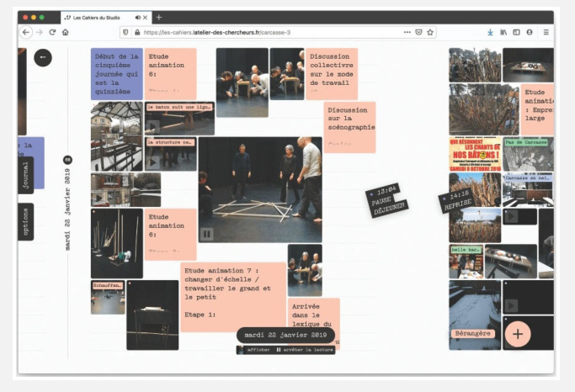Open the hamburger application menu

[546, 32]
